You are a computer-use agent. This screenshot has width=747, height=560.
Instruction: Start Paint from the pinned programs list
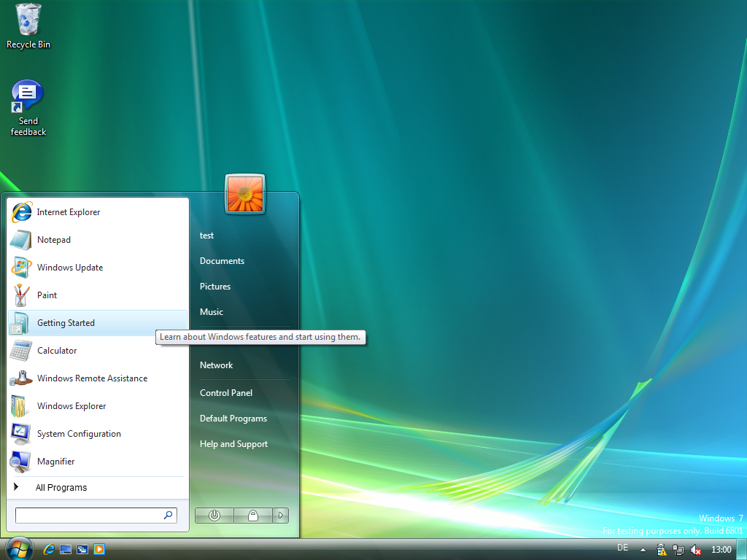click(x=98, y=295)
